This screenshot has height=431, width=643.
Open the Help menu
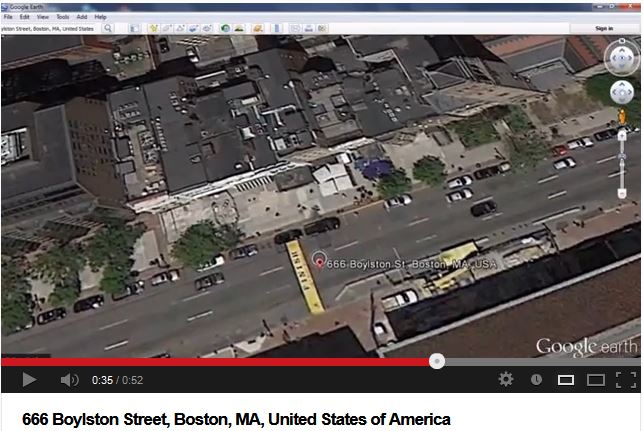pos(100,17)
